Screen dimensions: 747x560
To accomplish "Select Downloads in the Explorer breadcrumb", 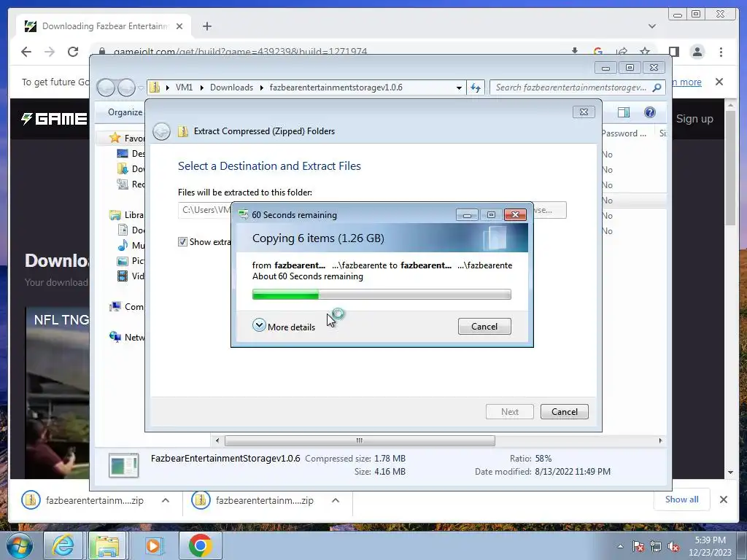I will pyautogui.click(x=231, y=87).
